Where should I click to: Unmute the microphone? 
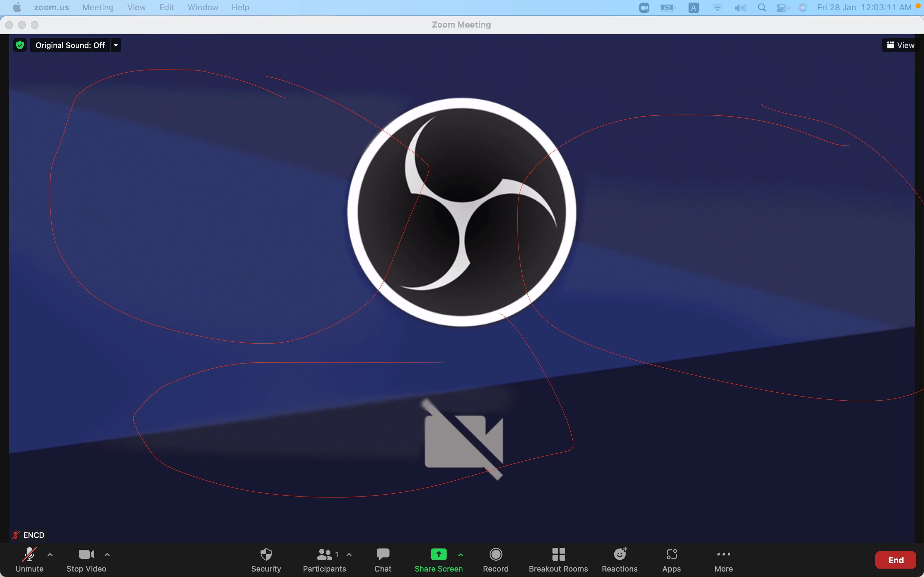[x=30, y=559]
